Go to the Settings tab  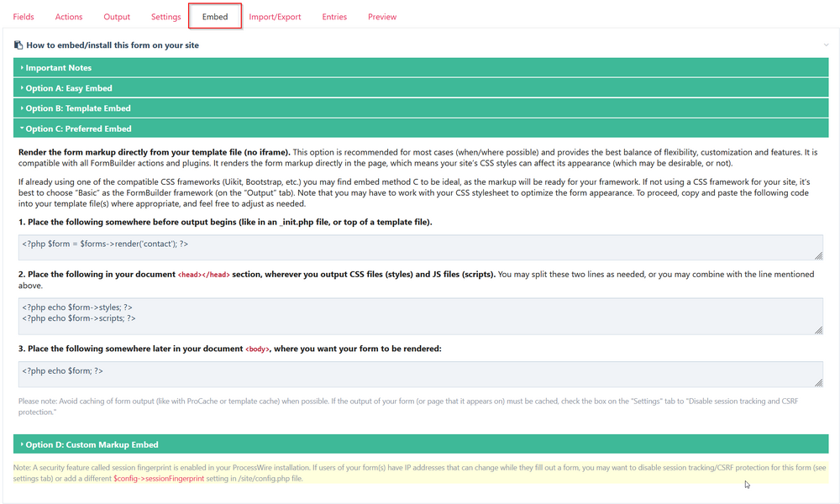(x=165, y=16)
